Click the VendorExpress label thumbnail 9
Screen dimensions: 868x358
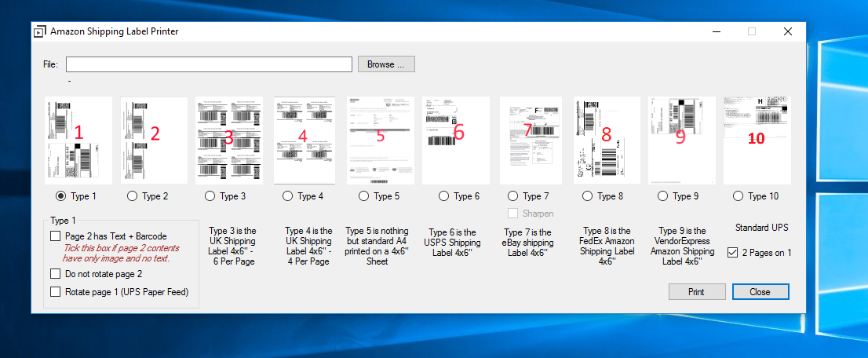(x=682, y=141)
